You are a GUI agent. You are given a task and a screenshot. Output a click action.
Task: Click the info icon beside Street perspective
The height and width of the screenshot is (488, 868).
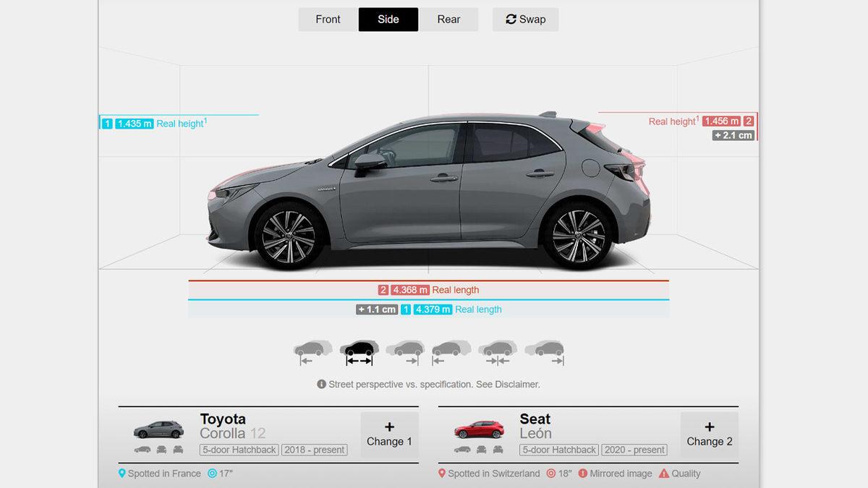click(x=321, y=385)
